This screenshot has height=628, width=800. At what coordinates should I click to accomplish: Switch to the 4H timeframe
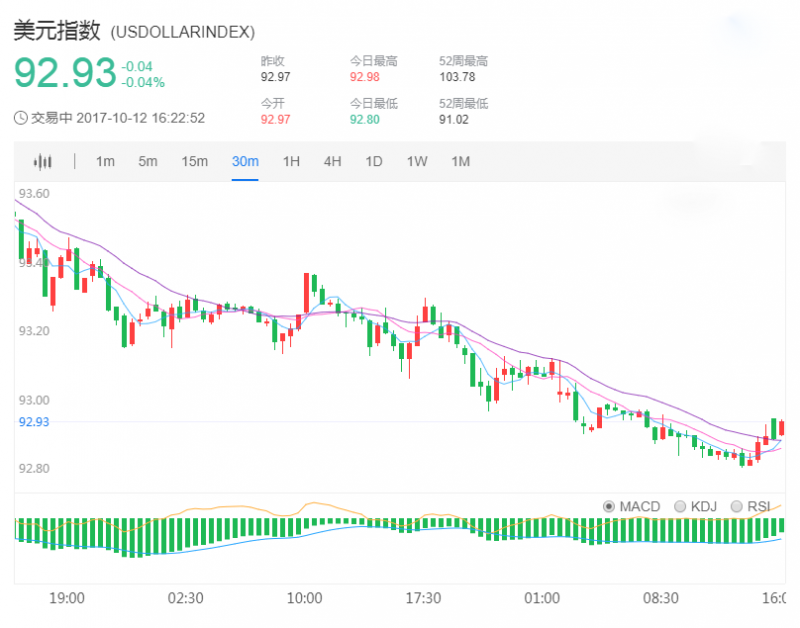332,161
